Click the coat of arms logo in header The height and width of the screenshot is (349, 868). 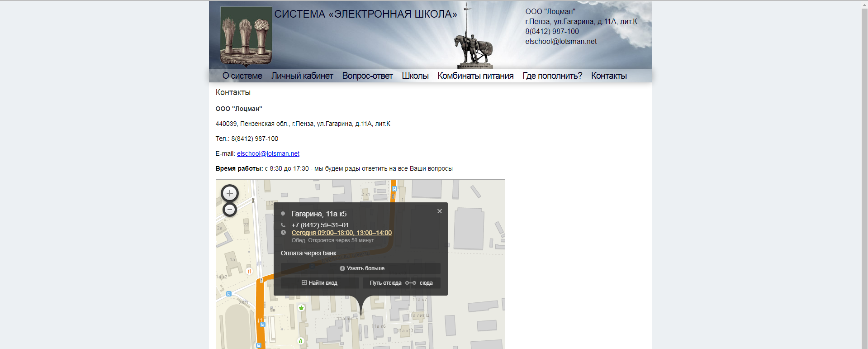[x=246, y=37]
